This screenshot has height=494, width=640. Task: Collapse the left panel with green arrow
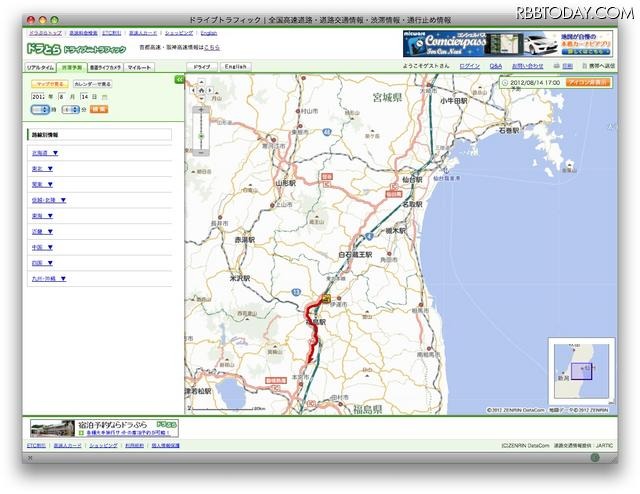click(179, 79)
